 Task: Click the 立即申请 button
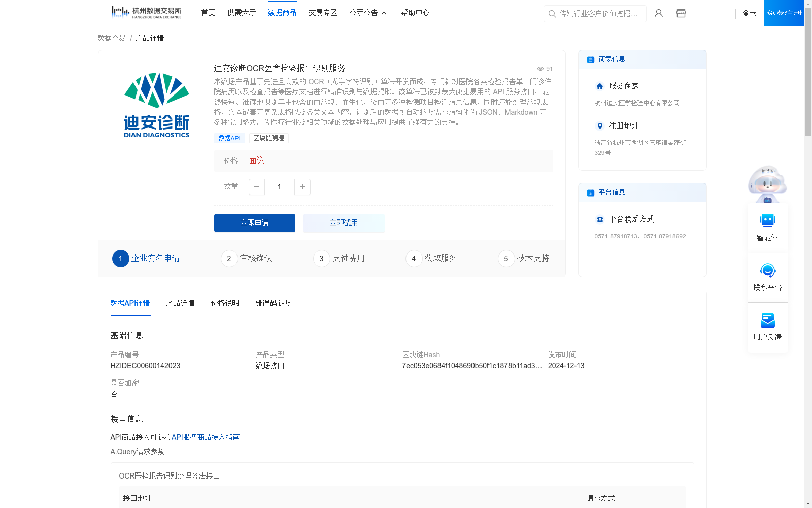tap(255, 223)
